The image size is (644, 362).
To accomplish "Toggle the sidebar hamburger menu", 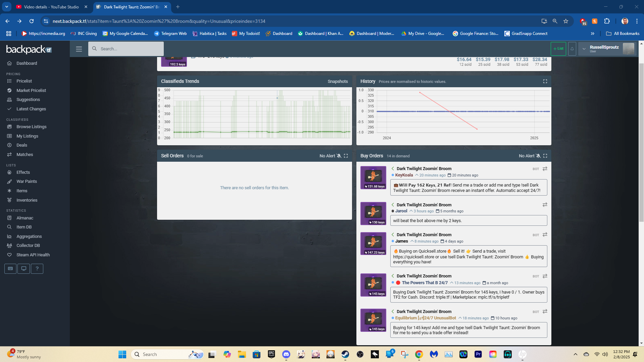I will pos(79,49).
